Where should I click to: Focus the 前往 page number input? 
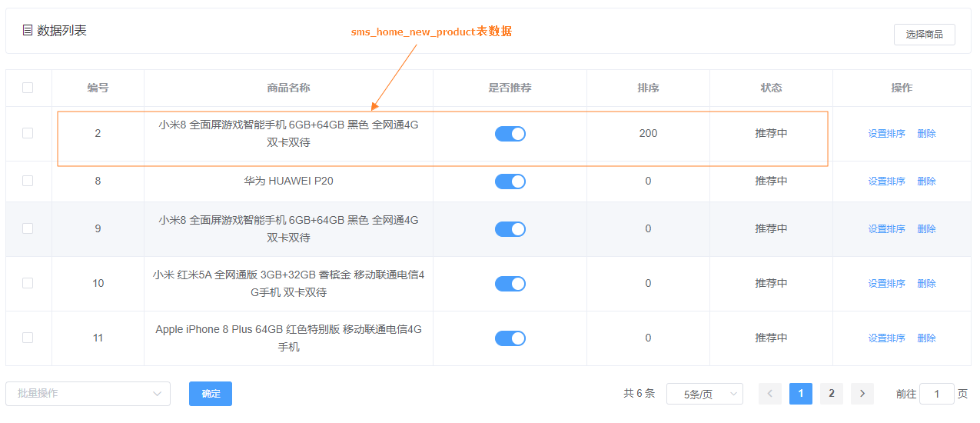936,394
